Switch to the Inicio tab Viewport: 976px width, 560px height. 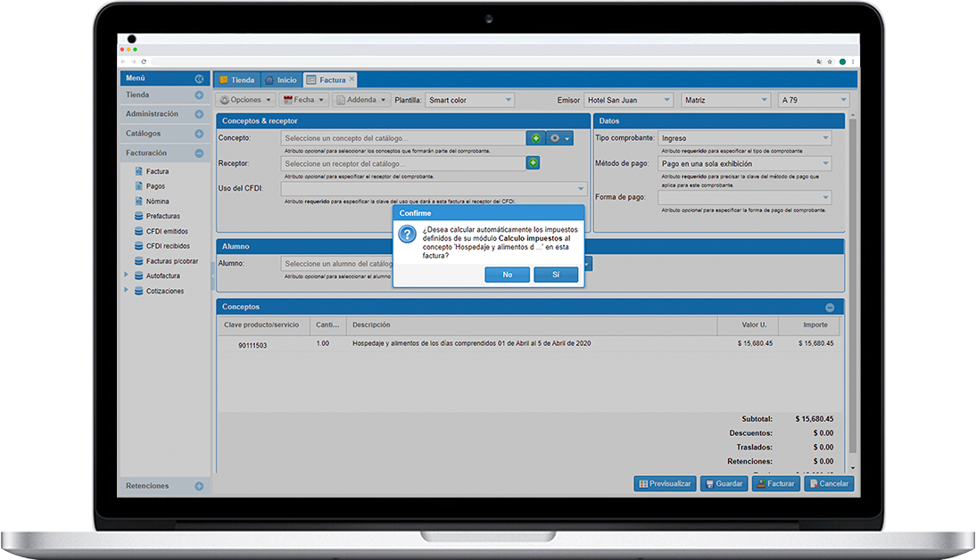[280, 80]
